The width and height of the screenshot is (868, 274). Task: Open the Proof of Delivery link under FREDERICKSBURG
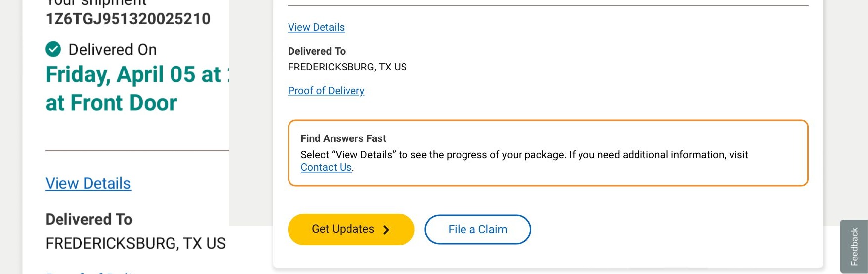coord(326,91)
